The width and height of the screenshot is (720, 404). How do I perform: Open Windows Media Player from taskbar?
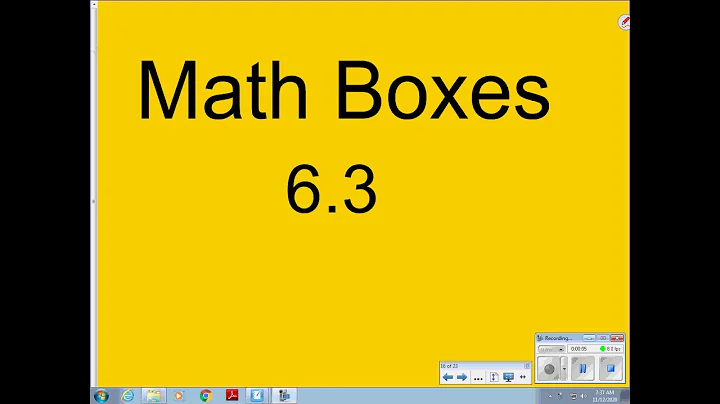(179, 395)
